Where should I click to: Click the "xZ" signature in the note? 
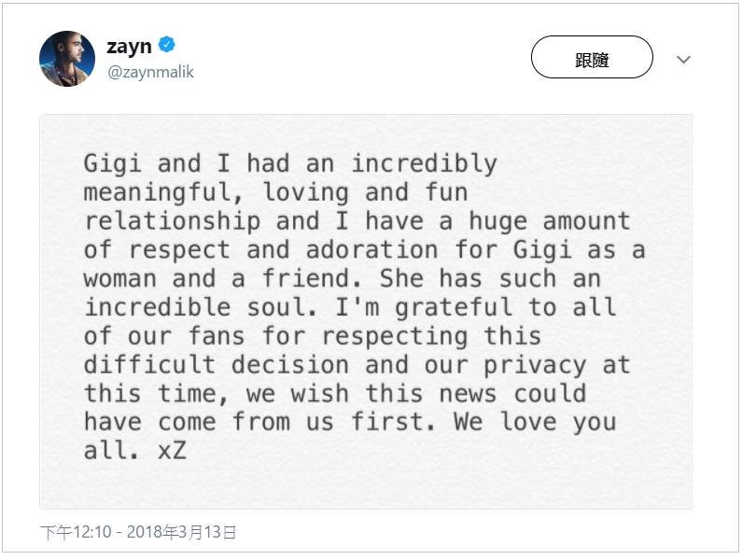click(174, 452)
